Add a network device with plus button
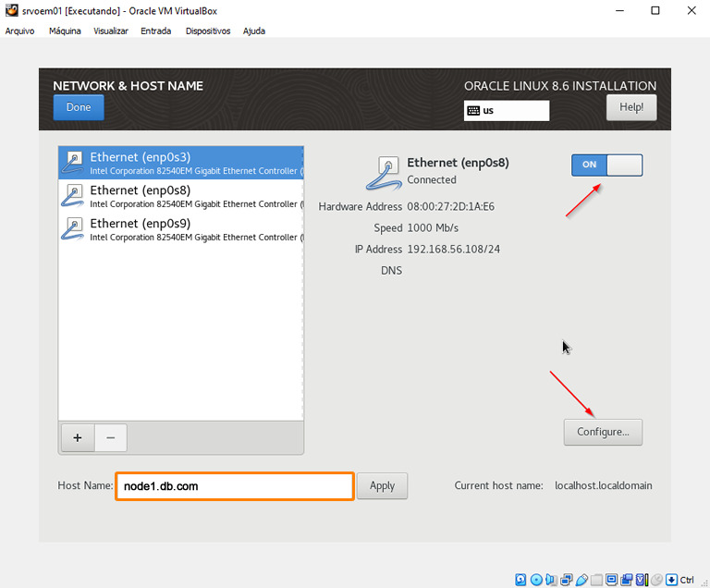 click(x=78, y=437)
